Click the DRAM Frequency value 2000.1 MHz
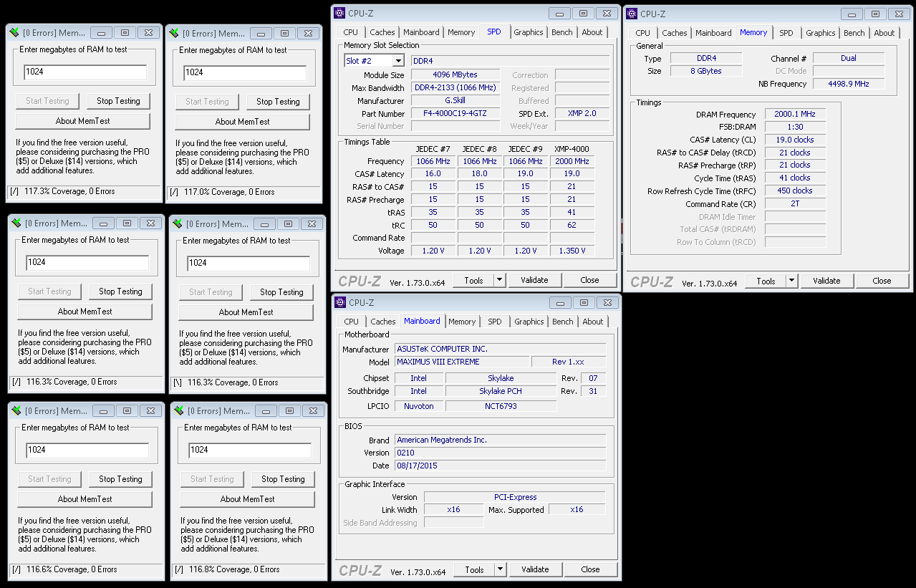The width and height of the screenshot is (916, 588). click(795, 115)
